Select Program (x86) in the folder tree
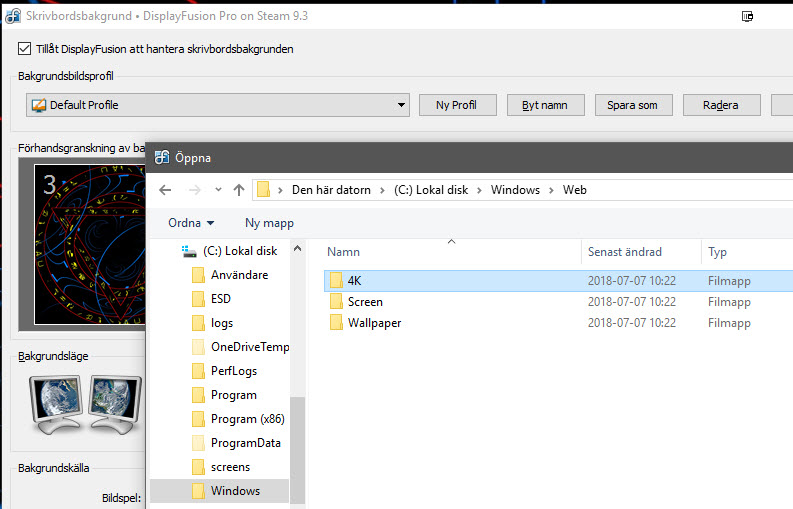The width and height of the screenshot is (793, 509). tap(246, 419)
